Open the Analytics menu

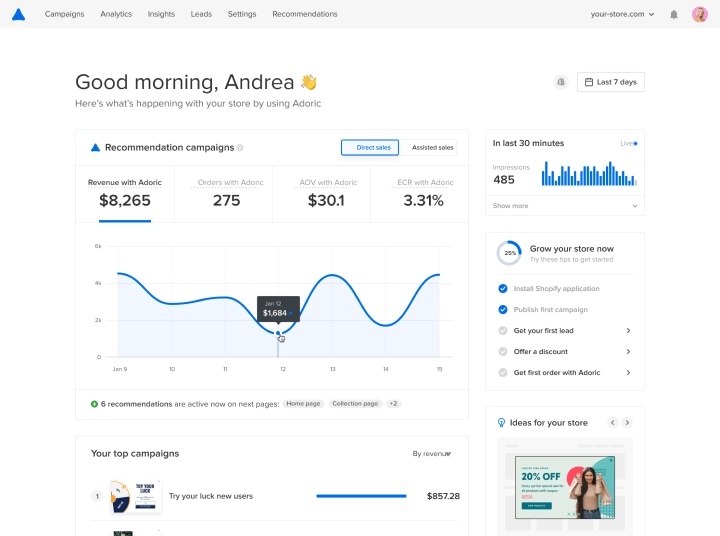pos(116,14)
